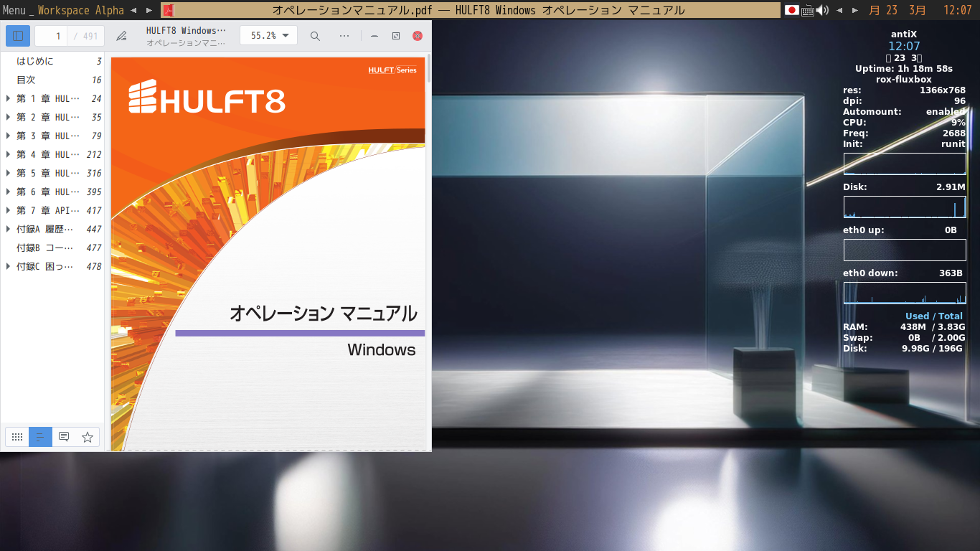Click the 月 23 3月 date display
Viewport: 980px width, 551px height.
pos(897,10)
